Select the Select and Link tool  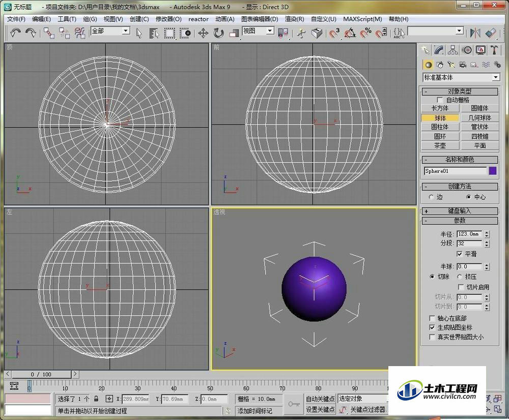tap(49, 33)
